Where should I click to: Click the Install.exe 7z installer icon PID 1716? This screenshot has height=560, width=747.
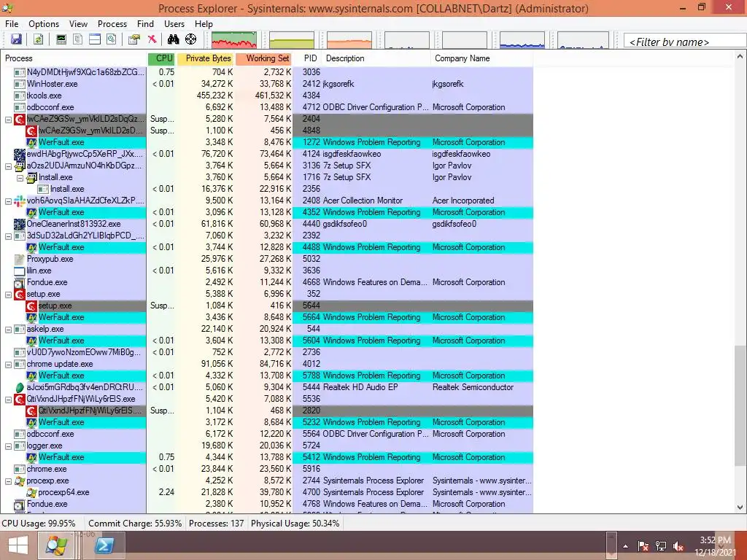click(x=31, y=178)
